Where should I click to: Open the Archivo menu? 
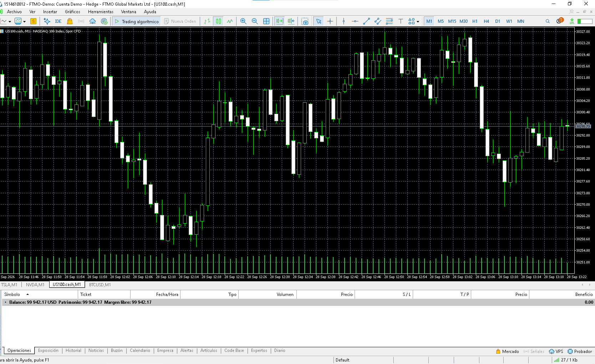14,12
